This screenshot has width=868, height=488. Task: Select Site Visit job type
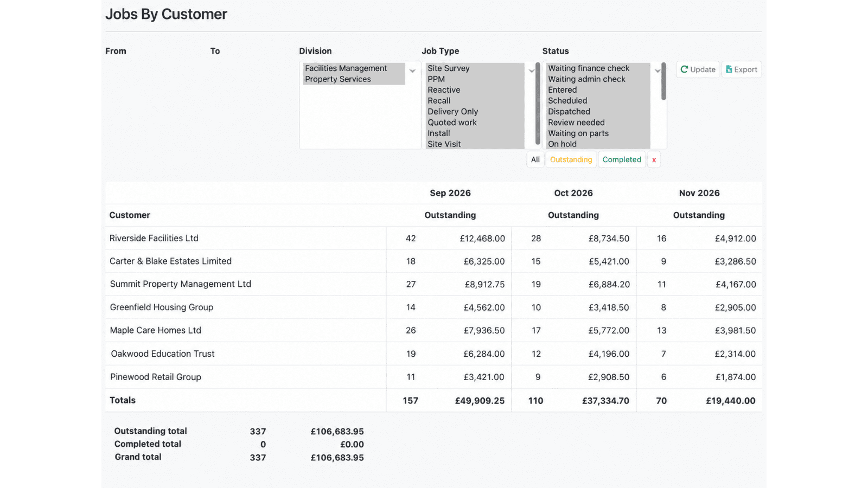(475, 144)
